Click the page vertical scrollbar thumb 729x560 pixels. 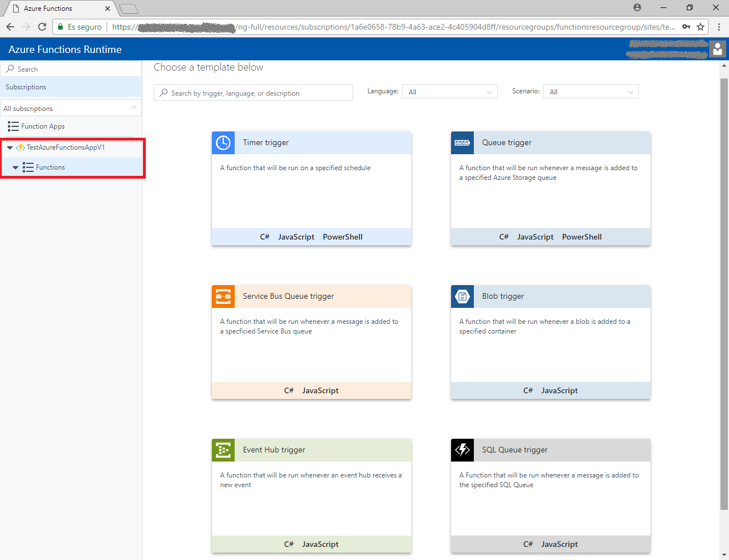click(x=724, y=293)
